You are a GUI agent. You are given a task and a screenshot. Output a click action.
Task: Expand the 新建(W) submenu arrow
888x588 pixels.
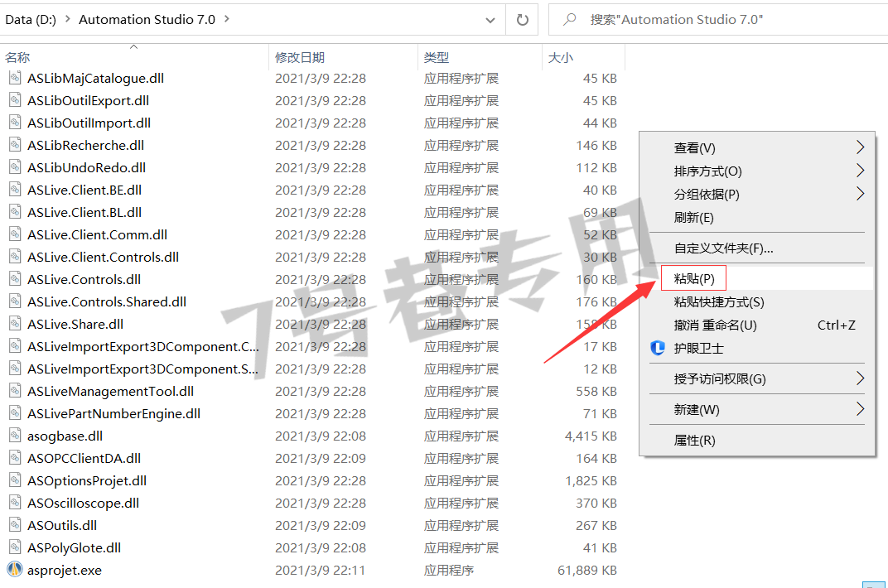(x=860, y=408)
